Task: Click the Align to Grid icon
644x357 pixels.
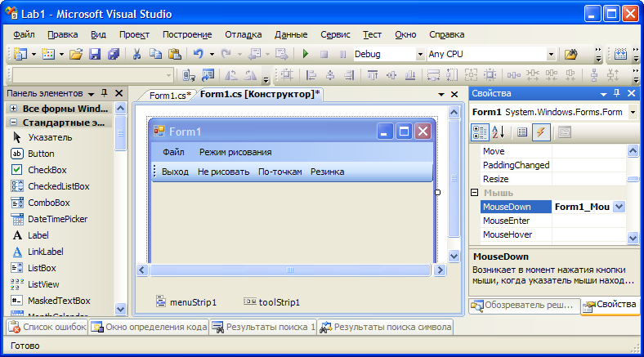Action: pos(287,75)
